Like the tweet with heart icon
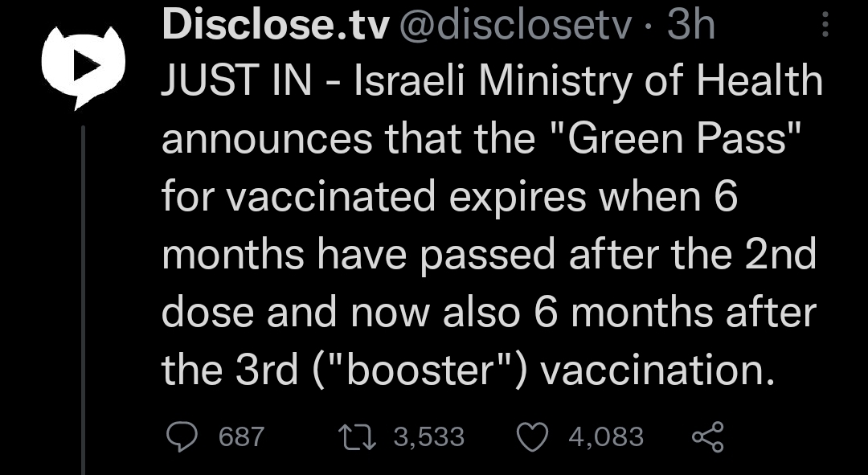 [x=533, y=436]
